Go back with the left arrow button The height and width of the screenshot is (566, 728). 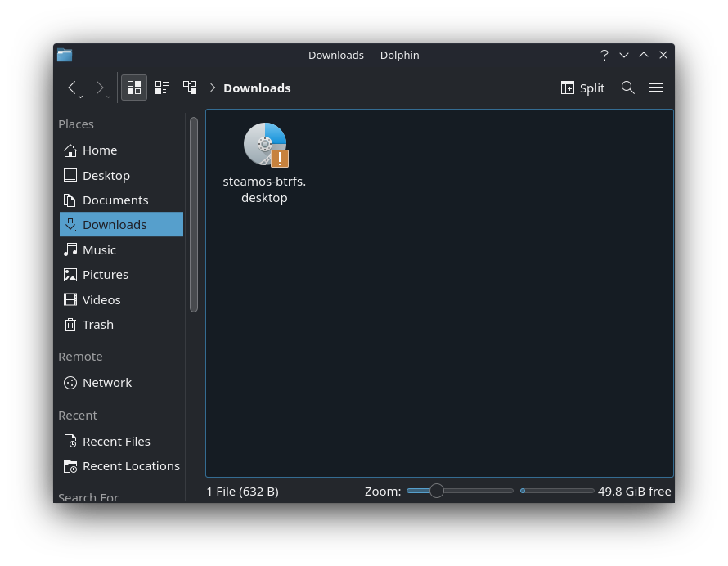(72, 88)
